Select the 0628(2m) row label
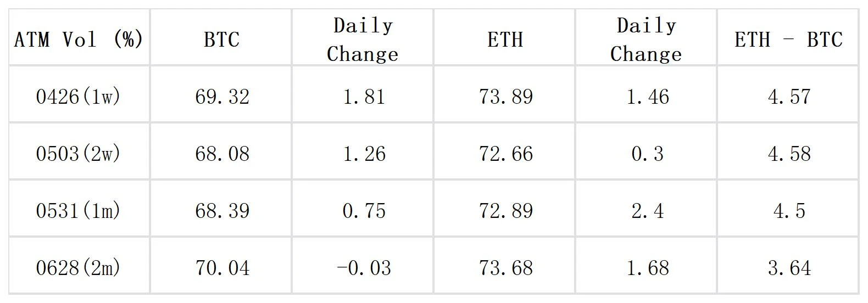 click(79, 268)
